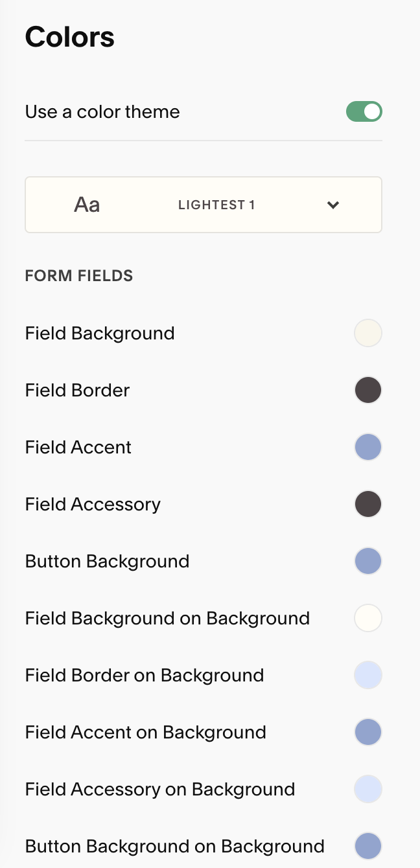This screenshot has height=868, width=420.
Task: Click the Colors panel heading
Action: pyautogui.click(x=70, y=37)
